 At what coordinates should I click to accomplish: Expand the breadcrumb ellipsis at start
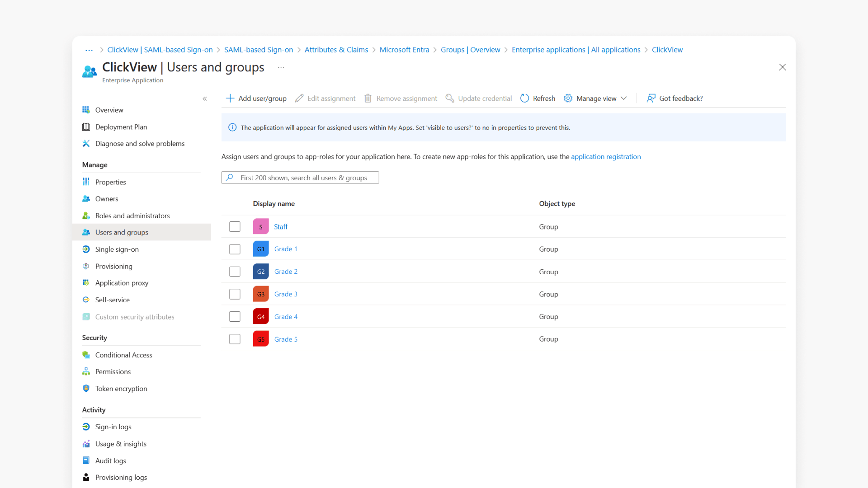89,50
